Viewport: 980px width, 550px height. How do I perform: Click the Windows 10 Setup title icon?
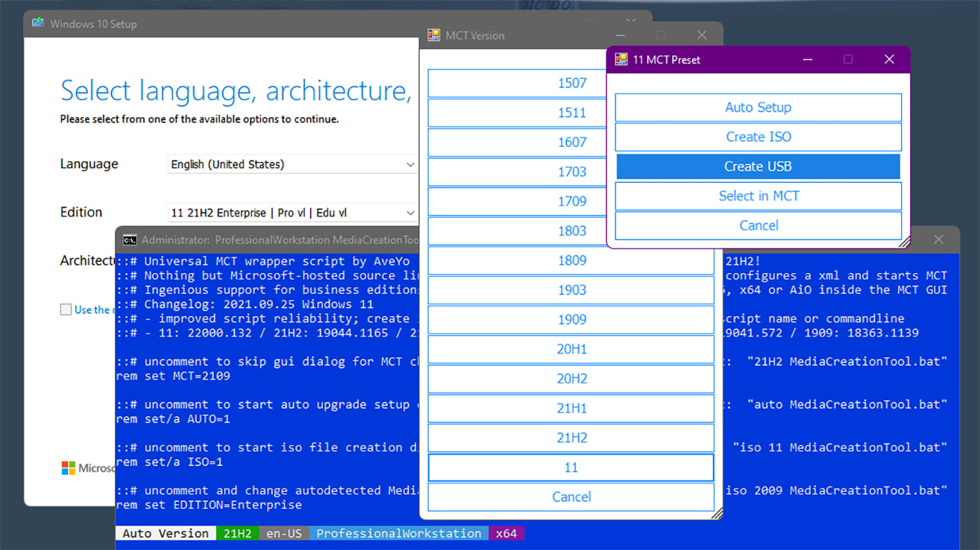pos(38,23)
